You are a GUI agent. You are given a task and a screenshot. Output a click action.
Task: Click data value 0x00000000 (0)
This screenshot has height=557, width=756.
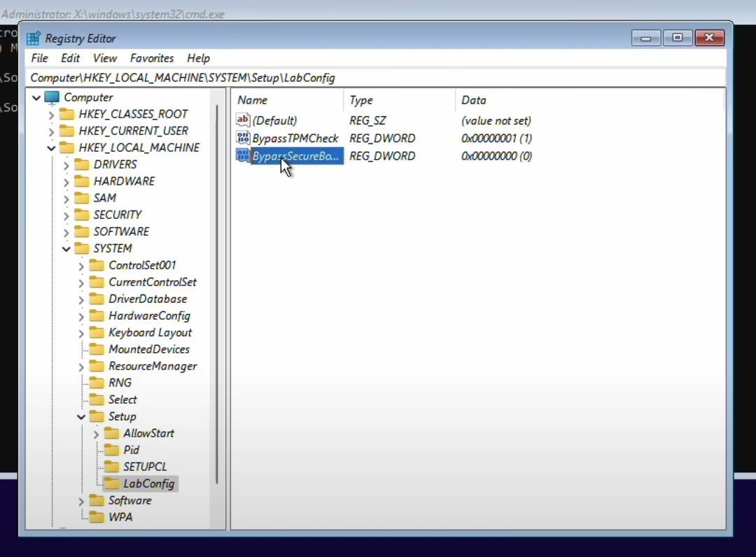pyautogui.click(x=496, y=156)
